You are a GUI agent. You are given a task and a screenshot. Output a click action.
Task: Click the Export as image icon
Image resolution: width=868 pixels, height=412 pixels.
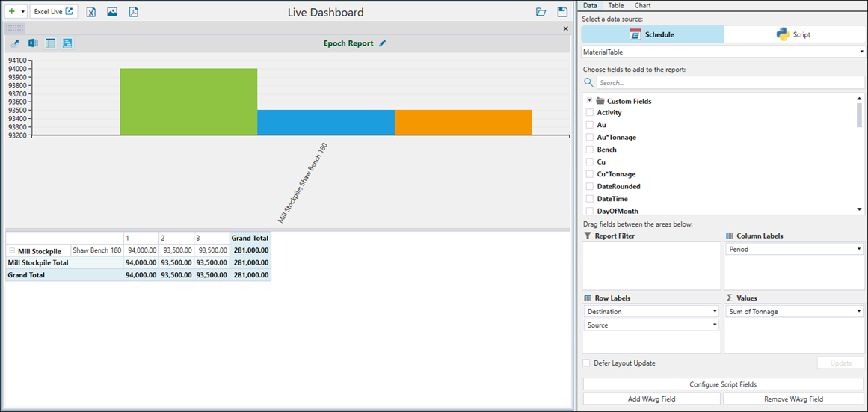click(x=112, y=12)
